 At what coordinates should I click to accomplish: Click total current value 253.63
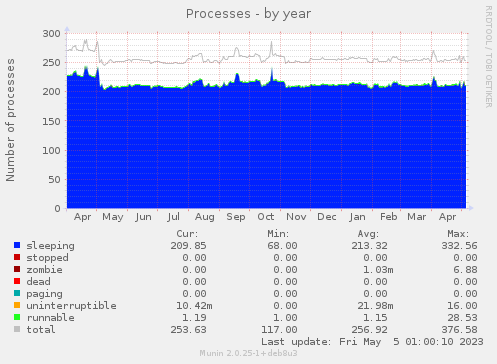coord(188,330)
